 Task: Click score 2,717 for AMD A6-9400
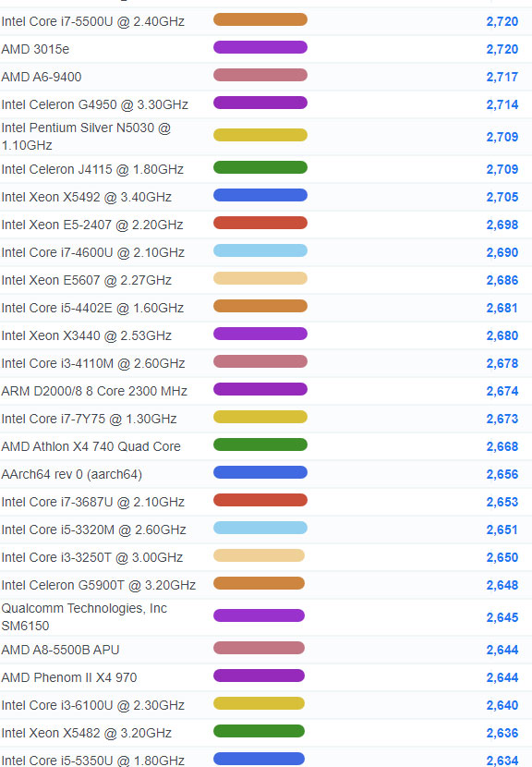point(502,77)
